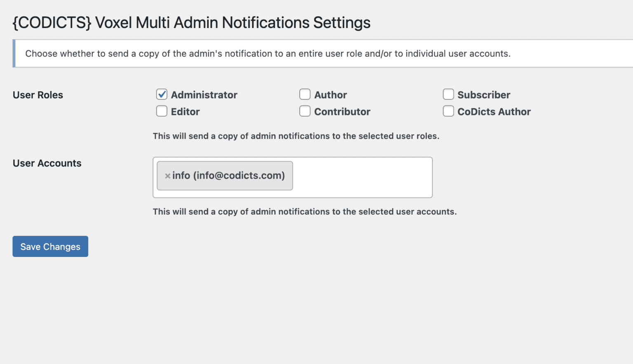This screenshot has width=633, height=364.
Task: Click the empty area of User Accounts field
Action: pos(362,177)
